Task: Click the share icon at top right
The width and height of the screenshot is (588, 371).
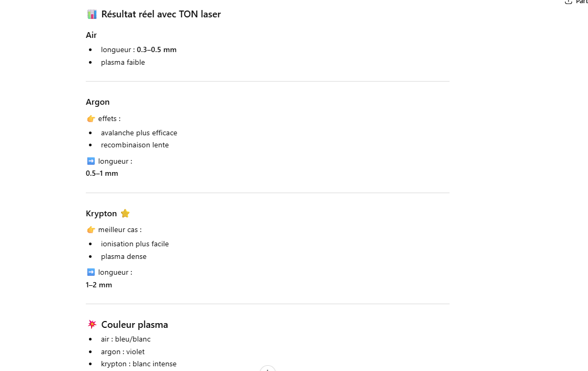Action: (568, 2)
